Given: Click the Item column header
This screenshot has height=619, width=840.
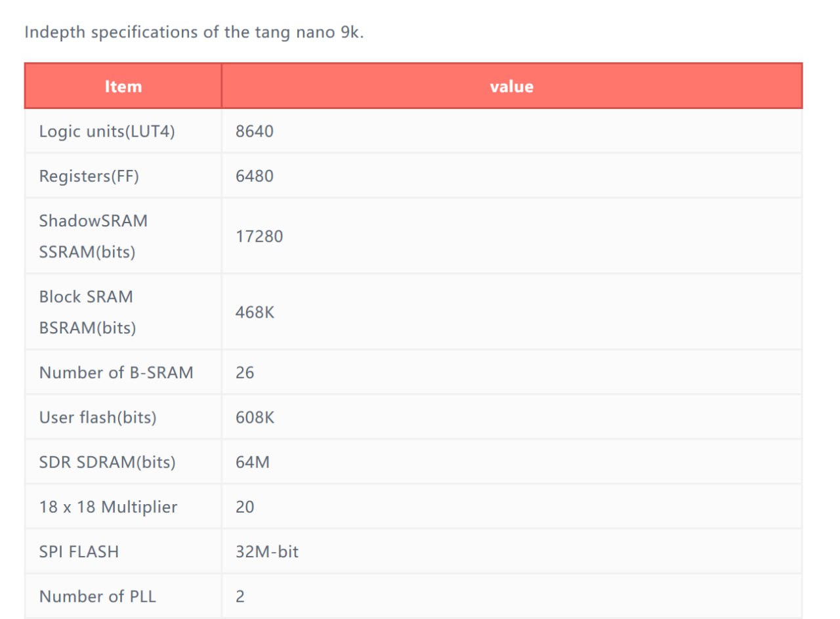Looking at the screenshot, I should (123, 86).
